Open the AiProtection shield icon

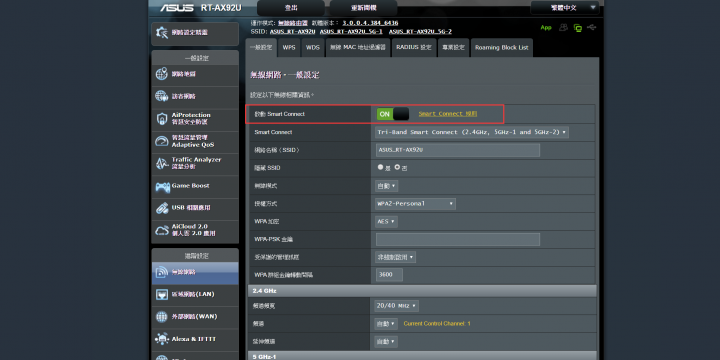point(162,119)
